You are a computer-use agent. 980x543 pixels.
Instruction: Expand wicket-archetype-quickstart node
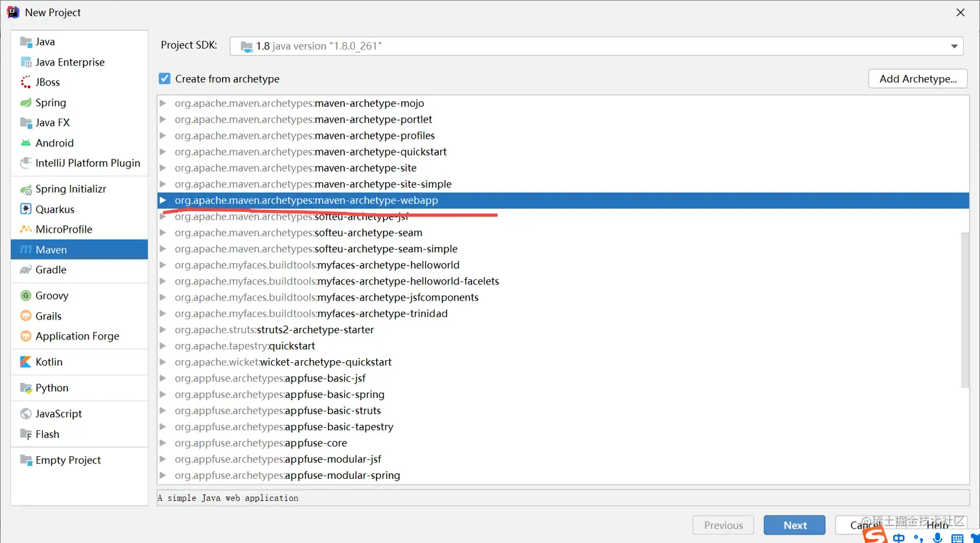[x=163, y=362]
